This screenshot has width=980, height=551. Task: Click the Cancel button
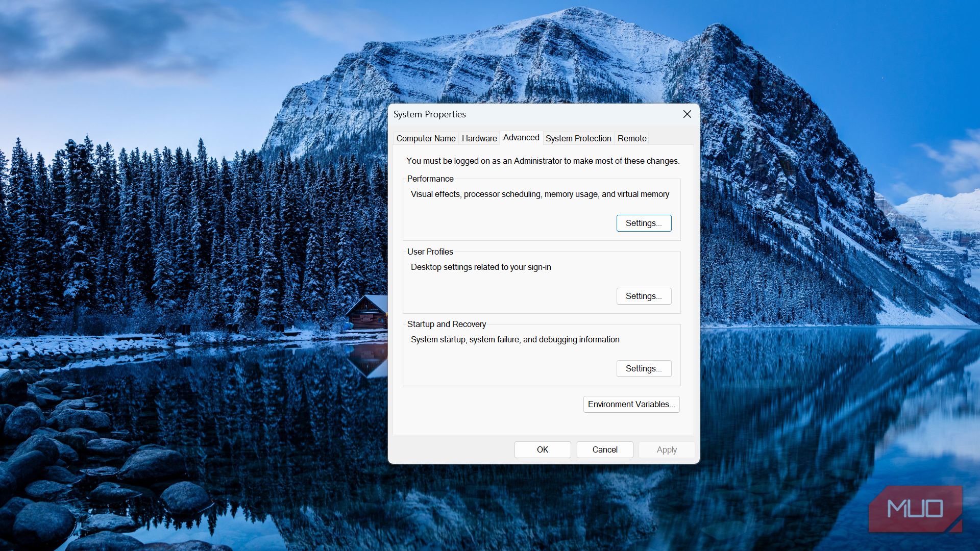605,449
